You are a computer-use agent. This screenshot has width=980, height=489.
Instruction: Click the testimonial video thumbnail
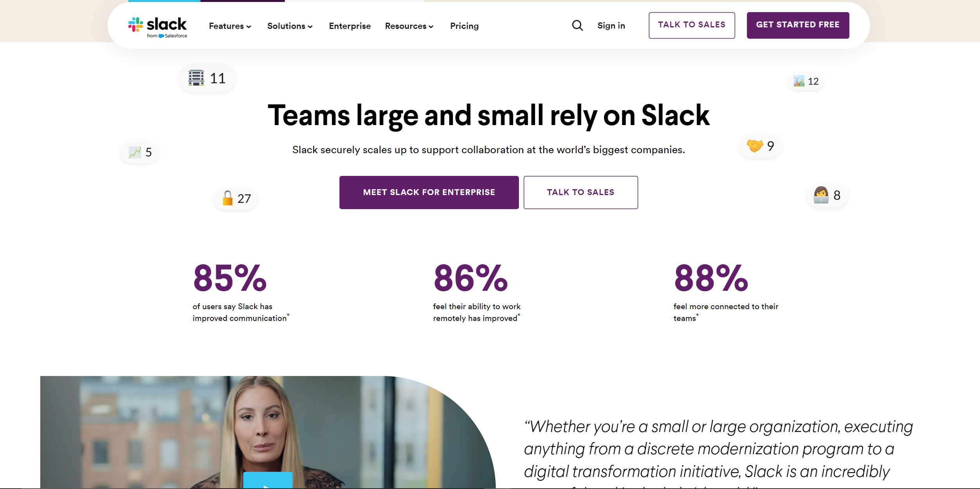pyautogui.click(x=267, y=432)
